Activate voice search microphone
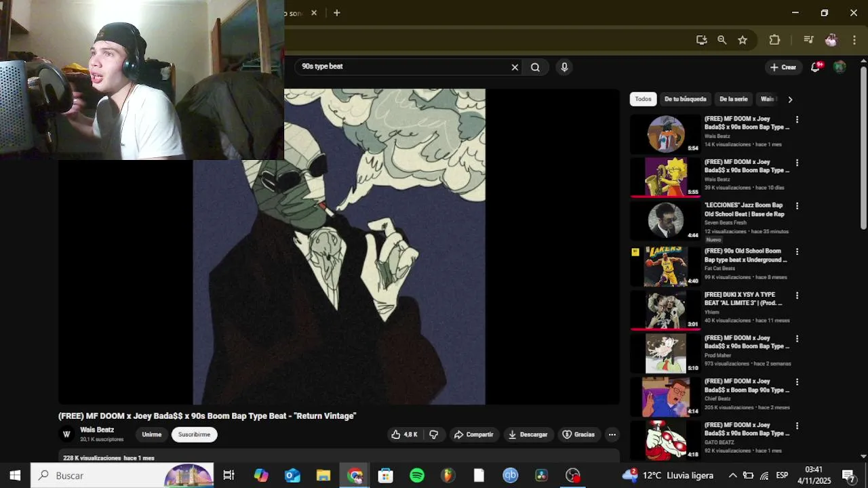Viewport: 868px width, 488px height. [x=564, y=67]
